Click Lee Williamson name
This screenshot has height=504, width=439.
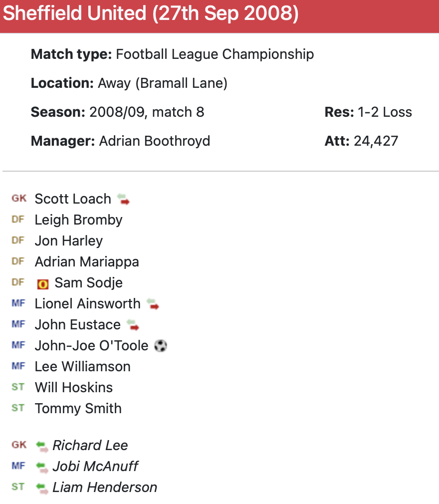point(82,367)
